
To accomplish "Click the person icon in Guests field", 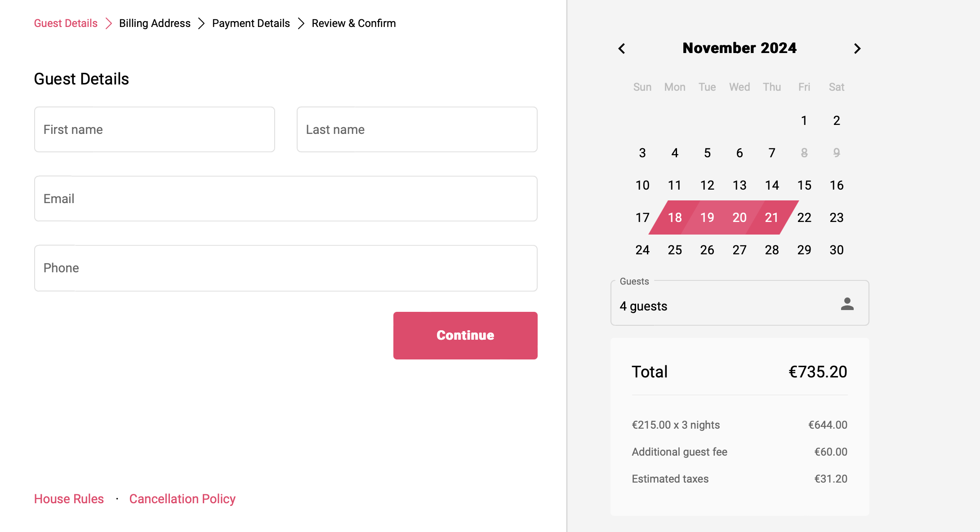I will tap(847, 304).
